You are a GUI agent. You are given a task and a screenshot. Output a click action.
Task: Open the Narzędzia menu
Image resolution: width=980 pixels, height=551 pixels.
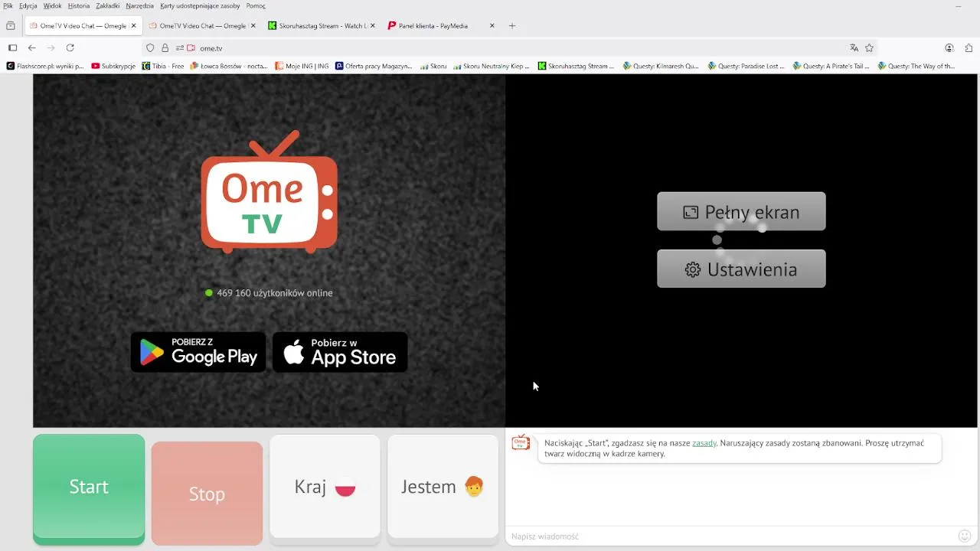click(x=140, y=5)
